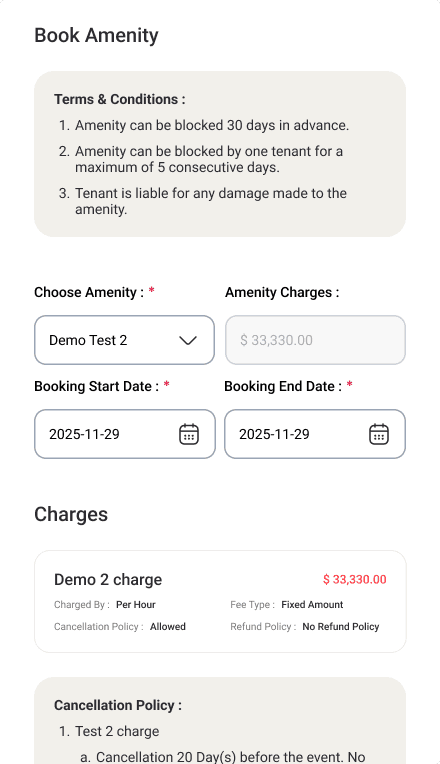Click the disabled Amenity Charges field

pos(315,340)
